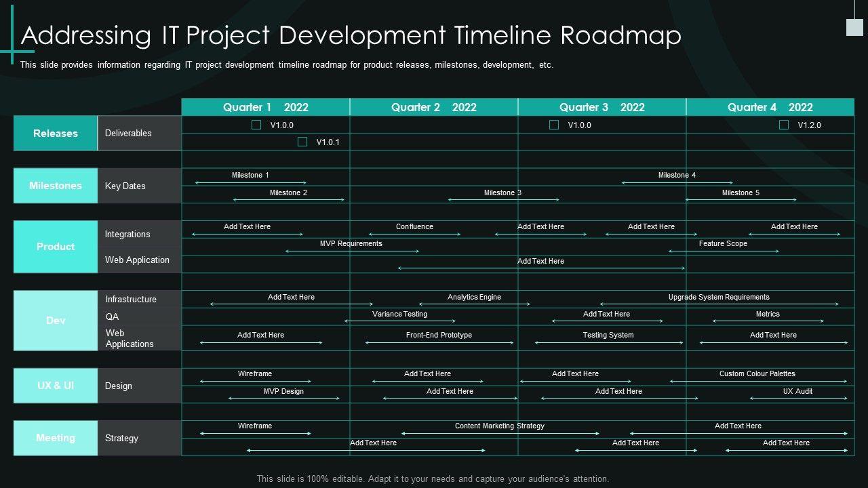Screen dimensions: 868x488
Task: Click Web Applications label in Dev section
Action: [130, 338]
